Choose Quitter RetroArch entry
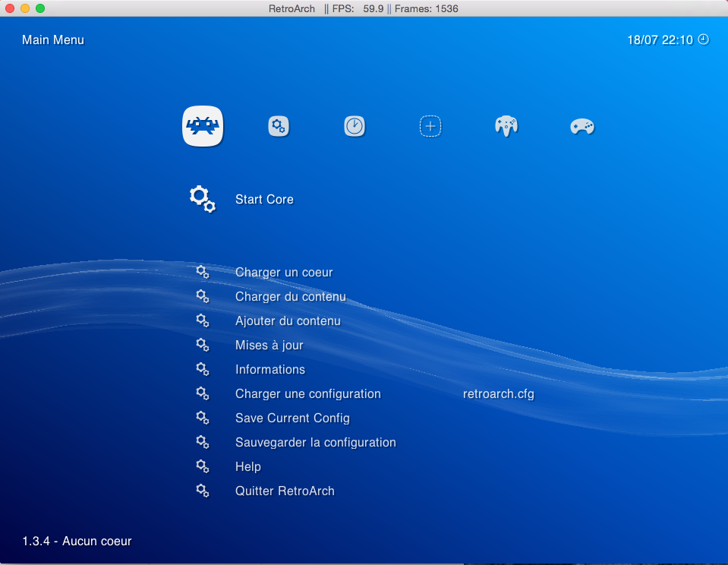 pos(285,491)
